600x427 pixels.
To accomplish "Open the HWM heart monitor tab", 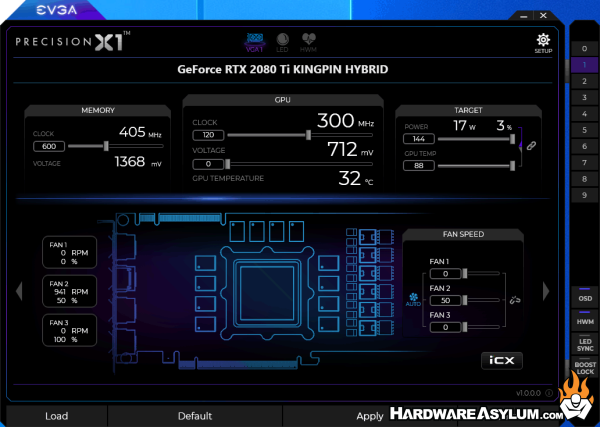I will point(308,42).
